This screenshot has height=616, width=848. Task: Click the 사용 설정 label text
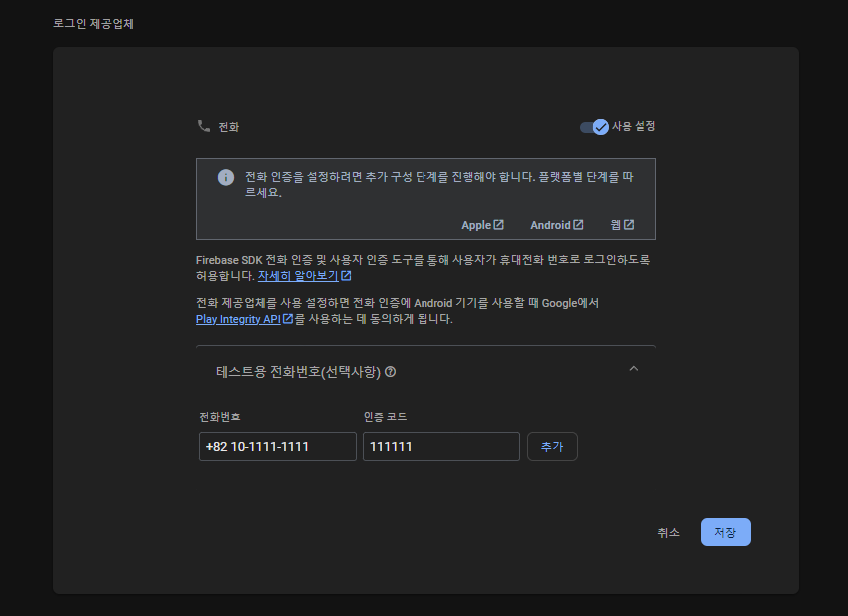(634, 126)
